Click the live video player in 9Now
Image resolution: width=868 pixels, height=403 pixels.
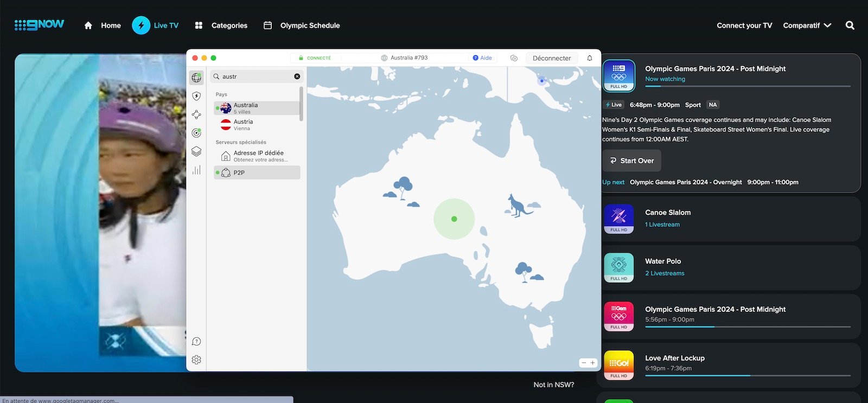click(x=100, y=213)
